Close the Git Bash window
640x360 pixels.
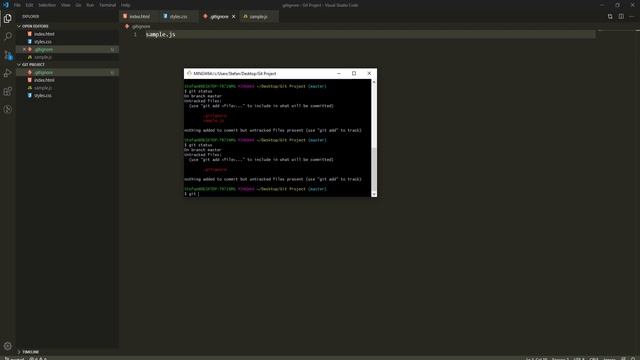coord(369,73)
